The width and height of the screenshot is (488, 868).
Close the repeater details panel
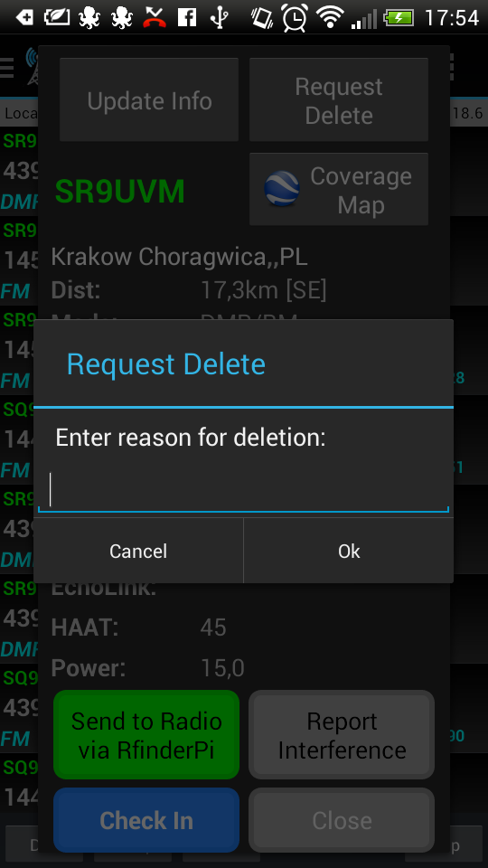(x=342, y=820)
